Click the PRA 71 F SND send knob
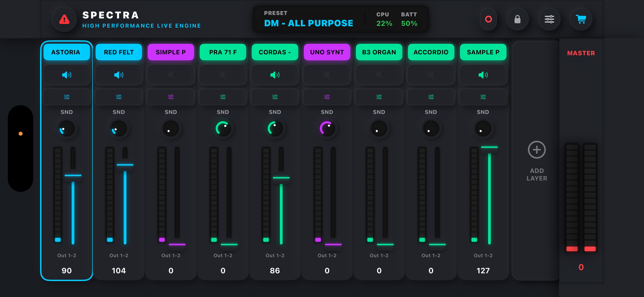Viewport: 644px width, 297px height. [223, 128]
